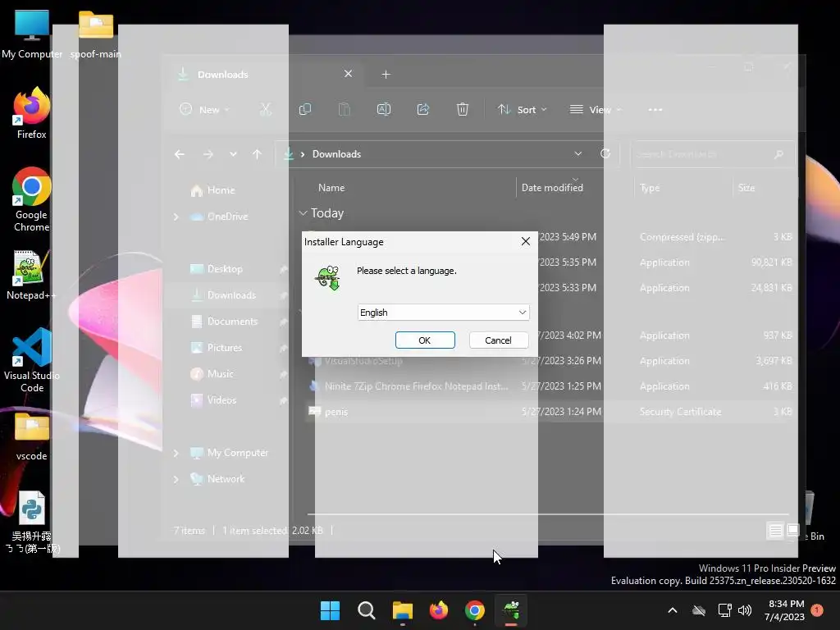Open Pictures in the navigation pane

pos(217,348)
